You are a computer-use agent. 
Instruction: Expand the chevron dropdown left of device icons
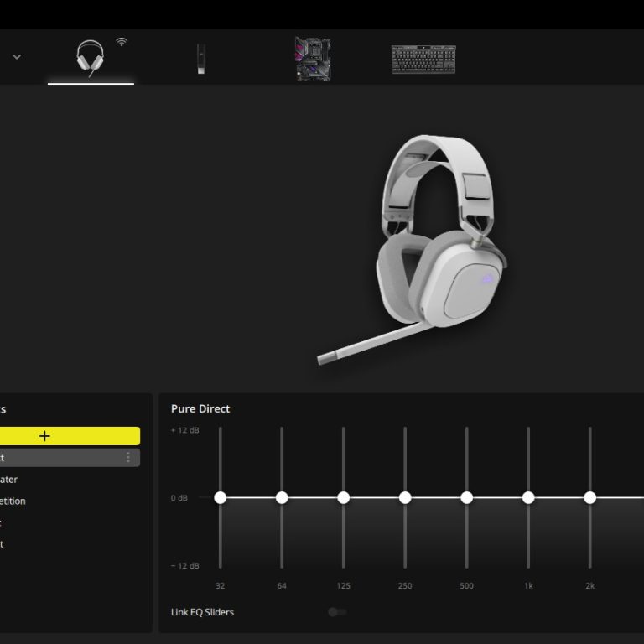click(x=17, y=57)
